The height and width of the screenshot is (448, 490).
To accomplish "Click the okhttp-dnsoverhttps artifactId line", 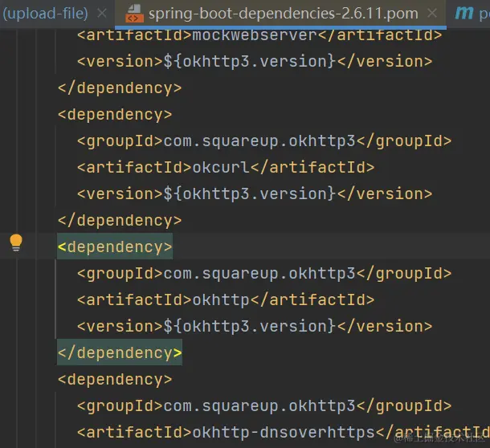I will click(284, 433).
